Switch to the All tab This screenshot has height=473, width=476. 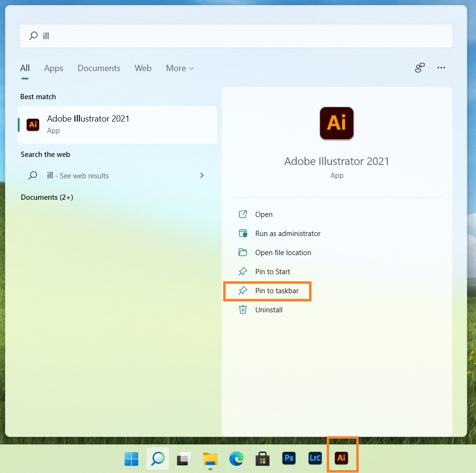pyautogui.click(x=25, y=68)
